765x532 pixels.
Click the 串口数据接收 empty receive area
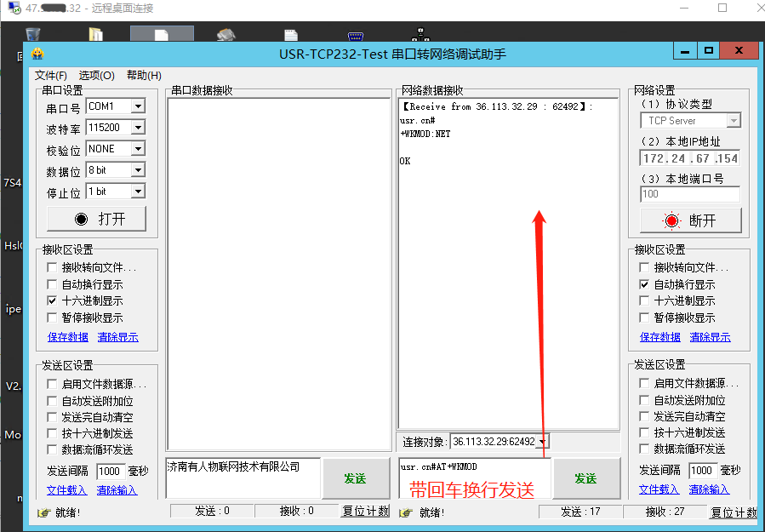point(278,274)
